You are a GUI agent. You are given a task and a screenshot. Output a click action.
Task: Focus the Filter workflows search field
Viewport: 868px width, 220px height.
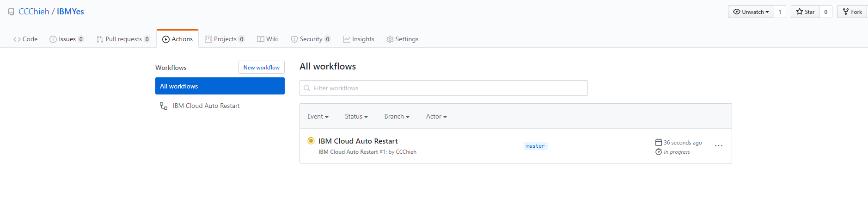[444, 88]
